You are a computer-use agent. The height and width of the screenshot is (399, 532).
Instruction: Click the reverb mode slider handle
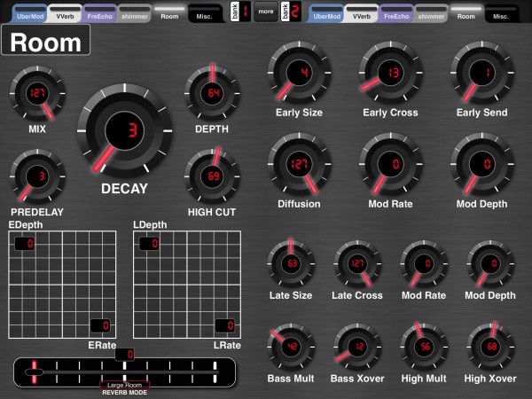pos(34,372)
